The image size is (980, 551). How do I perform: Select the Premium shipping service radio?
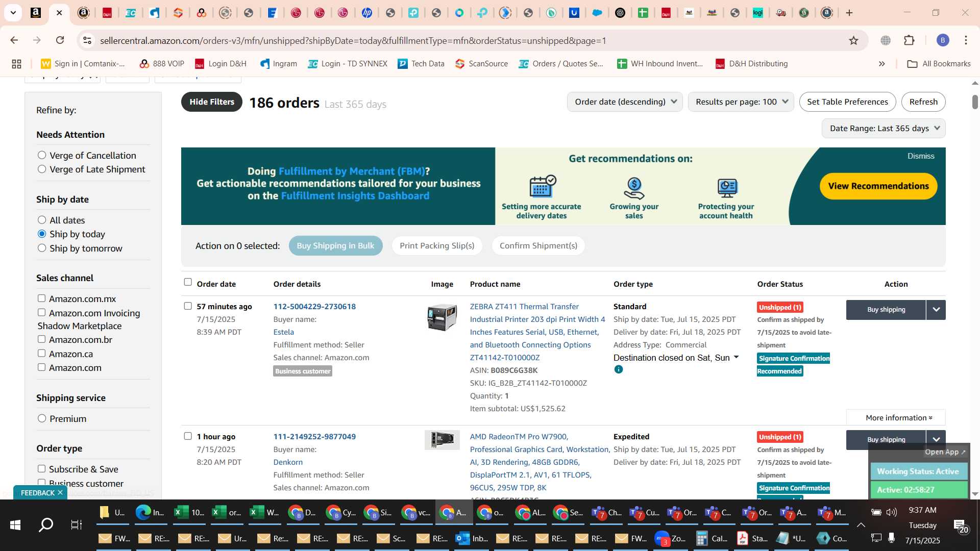(x=42, y=418)
